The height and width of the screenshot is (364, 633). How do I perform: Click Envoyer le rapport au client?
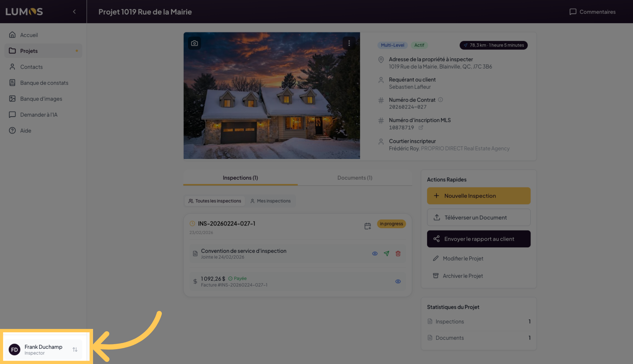[x=479, y=239]
